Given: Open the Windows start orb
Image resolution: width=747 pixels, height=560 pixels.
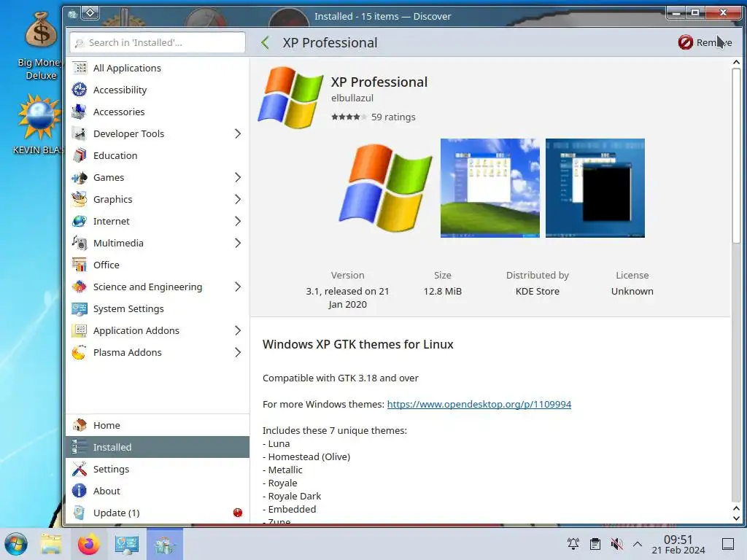Looking at the screenshot, I should pos(16,544).
